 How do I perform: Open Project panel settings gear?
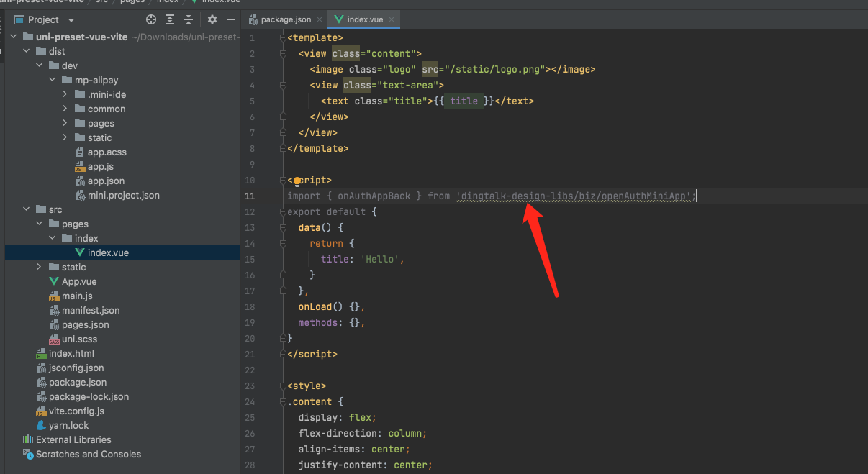click(212, 20)
